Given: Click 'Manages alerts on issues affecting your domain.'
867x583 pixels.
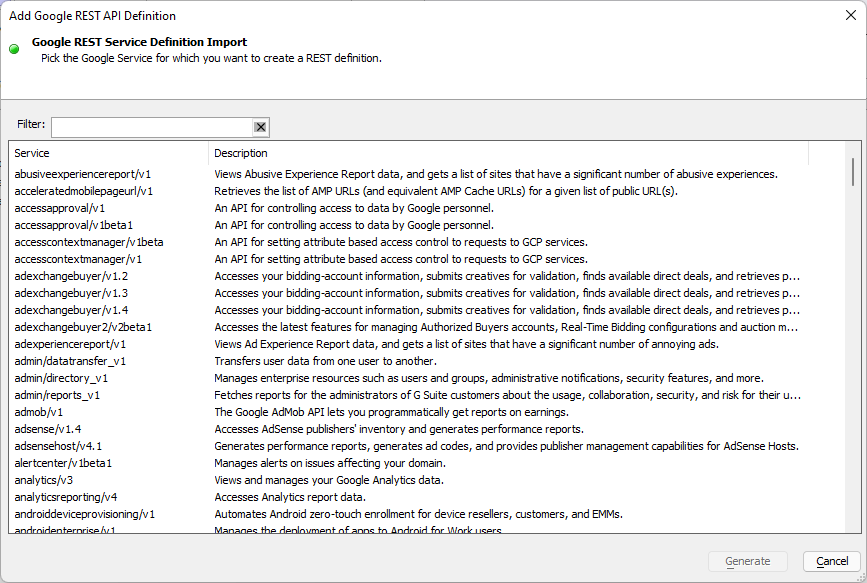Looking at the screenshot, I should 330,464.
